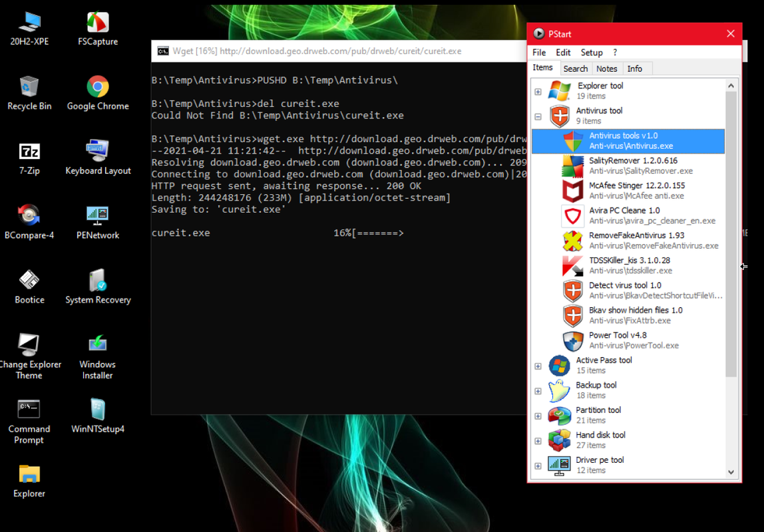The image size is (764, 532).
Task: Select the Explorer tool 19 items label
Action: coord(600,90)
